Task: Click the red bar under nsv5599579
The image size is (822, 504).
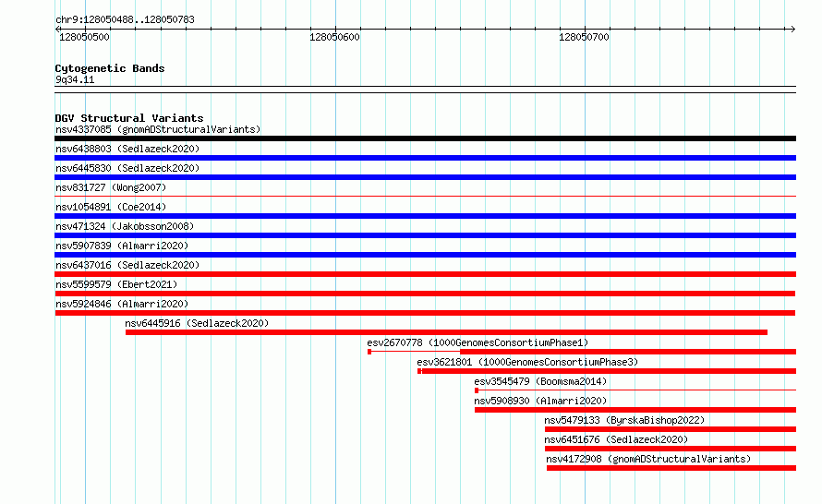Action: click(425, 294)
